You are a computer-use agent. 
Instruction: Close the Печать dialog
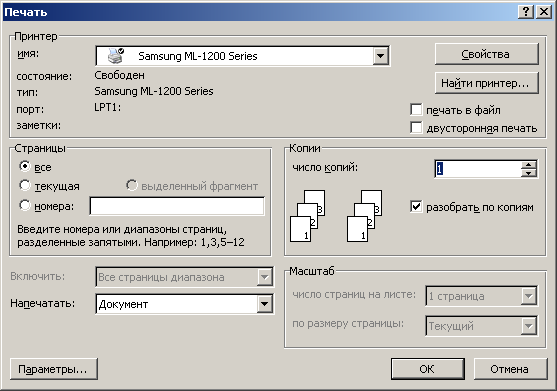(544, 12)
